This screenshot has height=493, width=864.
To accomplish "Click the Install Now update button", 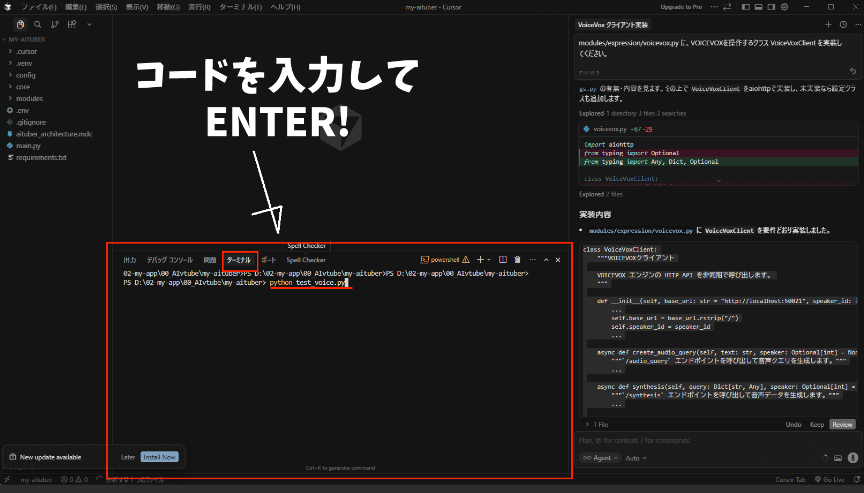I will pos(159,457).
